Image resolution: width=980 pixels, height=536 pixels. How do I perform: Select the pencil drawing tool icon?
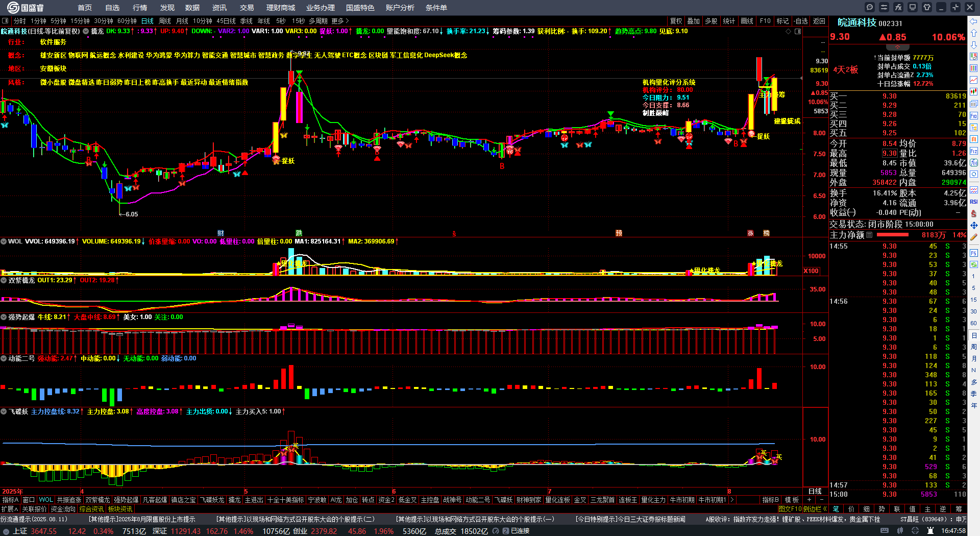(974, 237)
